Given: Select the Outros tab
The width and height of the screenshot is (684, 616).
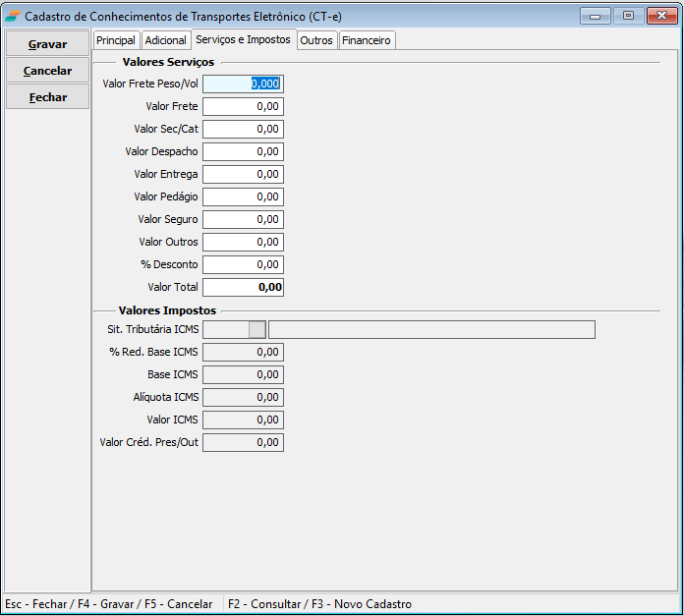Looking at the screenshot, I should click(x=316, y=40).
